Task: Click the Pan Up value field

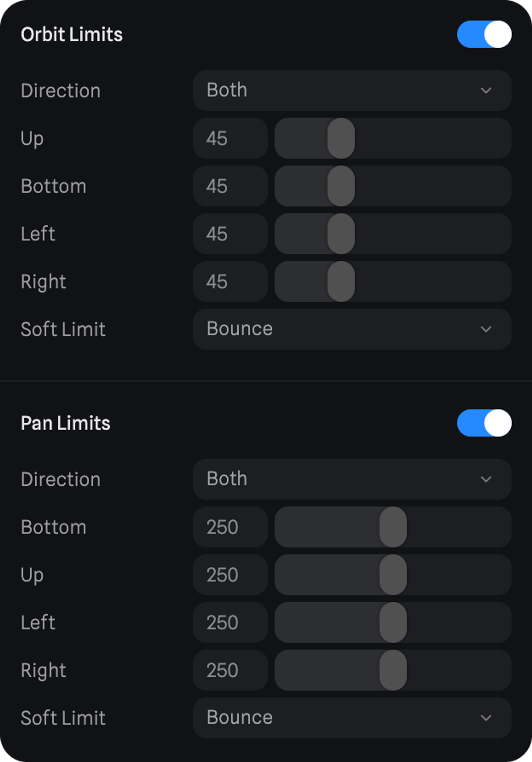Action: tap(230, 574)
